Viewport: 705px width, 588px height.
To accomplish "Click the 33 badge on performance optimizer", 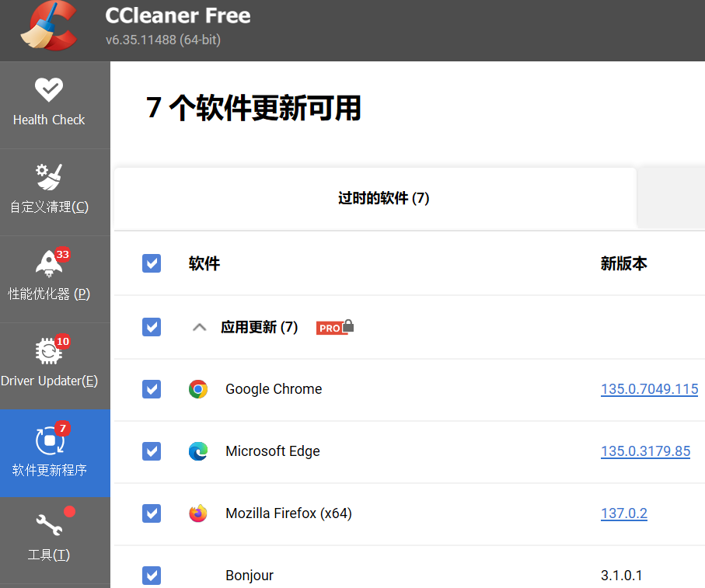I will (x=62, y=255).
